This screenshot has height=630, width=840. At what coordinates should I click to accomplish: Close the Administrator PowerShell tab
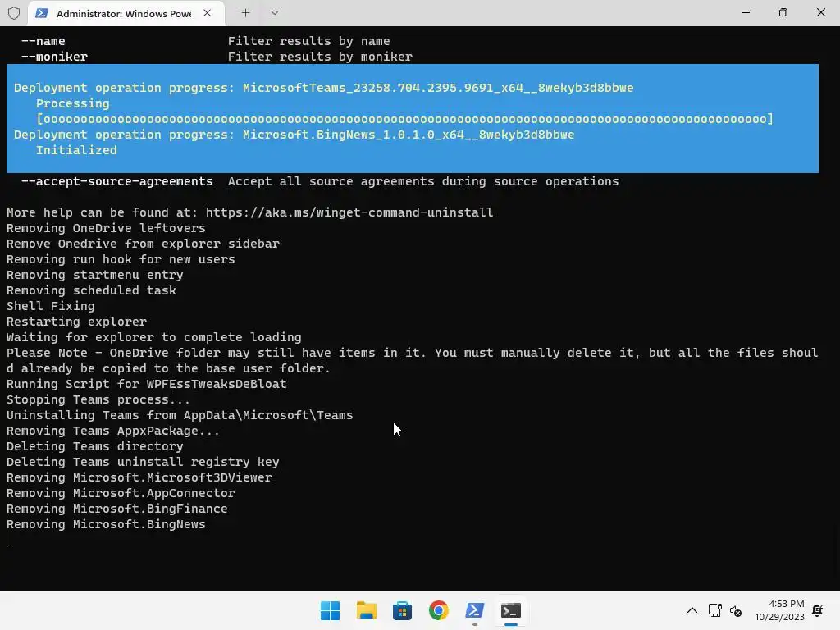tap(207, 13)
